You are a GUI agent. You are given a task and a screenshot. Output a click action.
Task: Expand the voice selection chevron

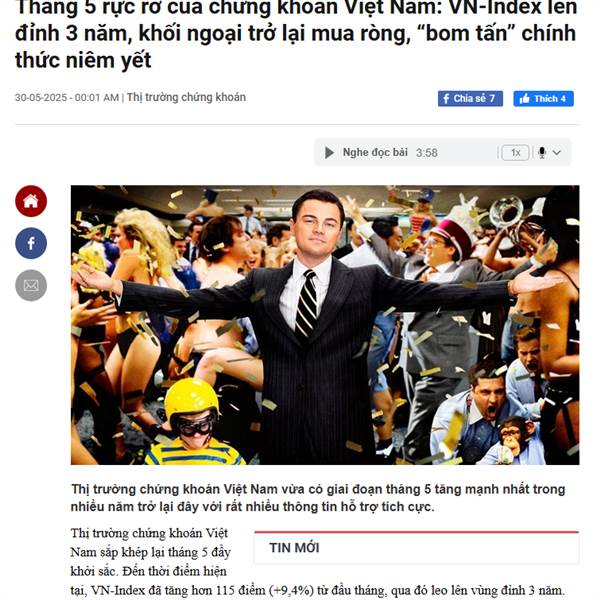point(557,153)
